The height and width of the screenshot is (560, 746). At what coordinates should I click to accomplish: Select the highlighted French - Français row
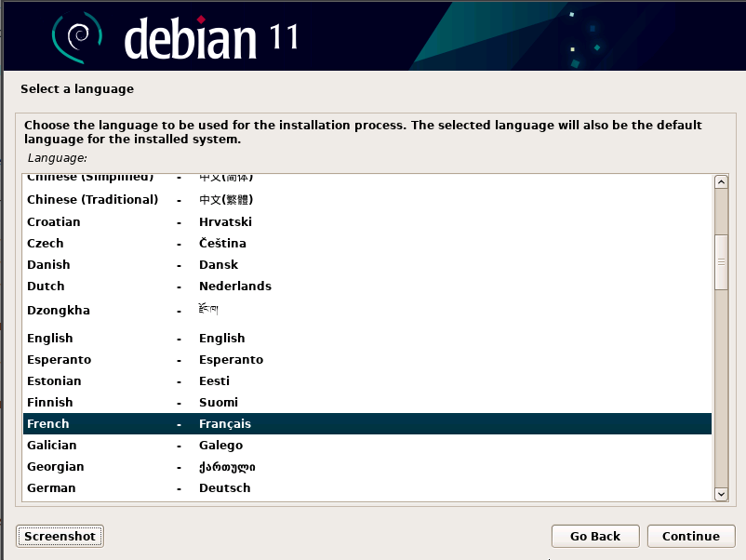point(366,424)
